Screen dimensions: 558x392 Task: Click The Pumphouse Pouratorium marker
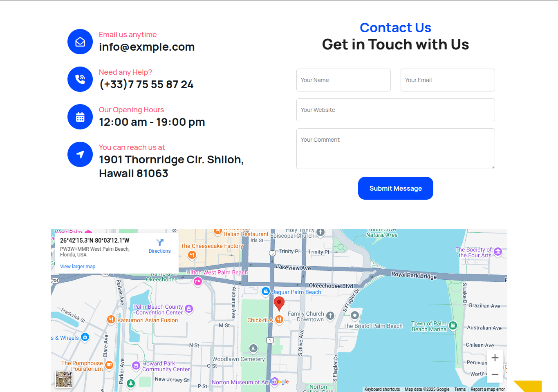tap(109, 365)
